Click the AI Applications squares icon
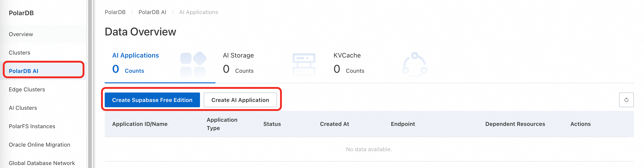 coord(193,65)
